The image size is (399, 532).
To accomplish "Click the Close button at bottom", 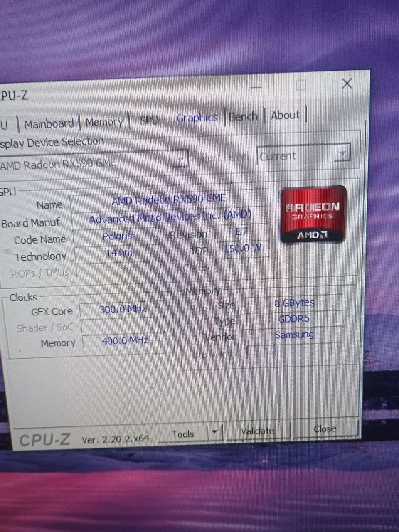I will pos(325,429).
